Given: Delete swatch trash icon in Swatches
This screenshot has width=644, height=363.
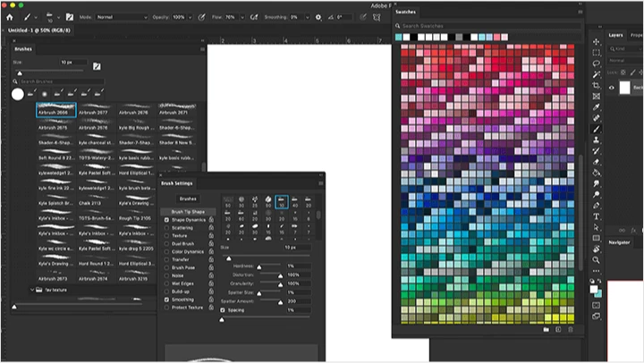Looking at the screenshot, I should click(571, 329).
